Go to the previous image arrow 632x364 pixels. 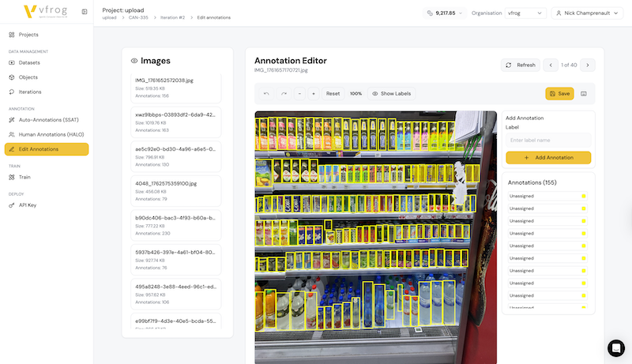pos(551,65)
